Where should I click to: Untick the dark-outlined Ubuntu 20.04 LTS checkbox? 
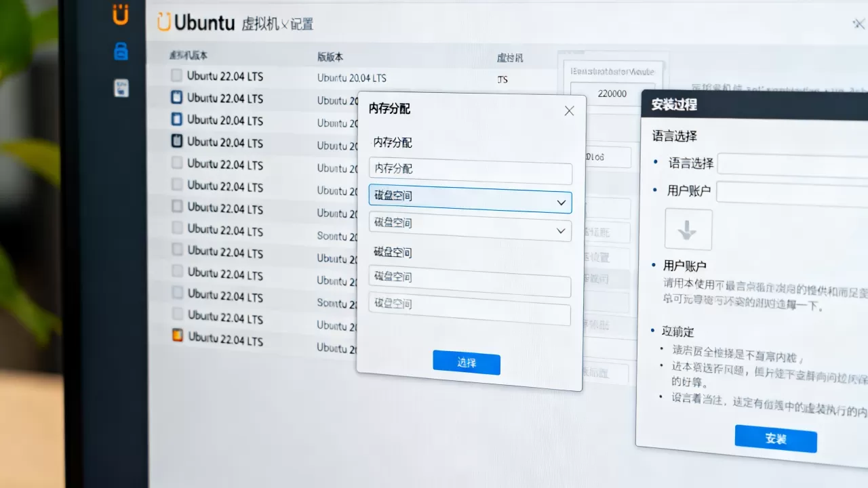[176, 141]
